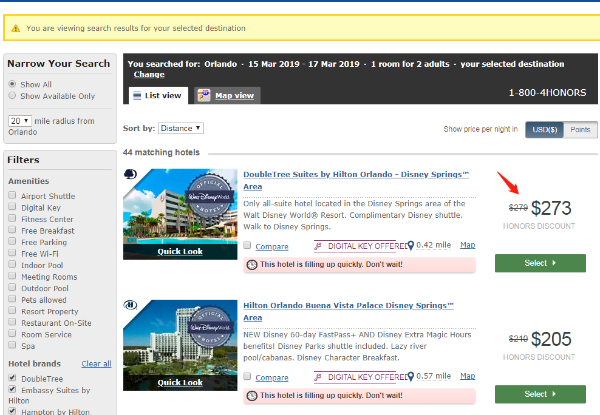This screenshot has height=415, width=600.
Task: Enable the Free Wi-Fi filter
Action: [12, 252]
